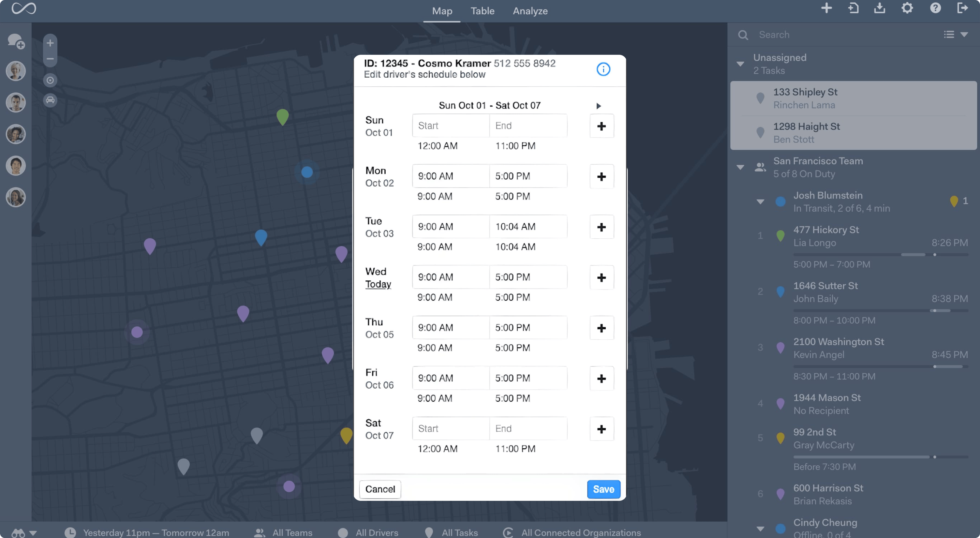
Task: Open the settings gear icon
Action: [907, 8]
